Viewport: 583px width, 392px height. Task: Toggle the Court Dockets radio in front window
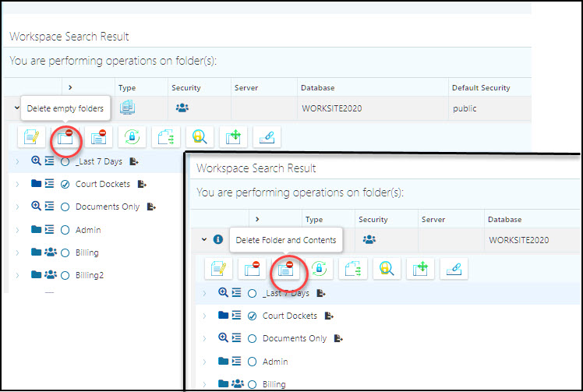[x=252, y=316]
